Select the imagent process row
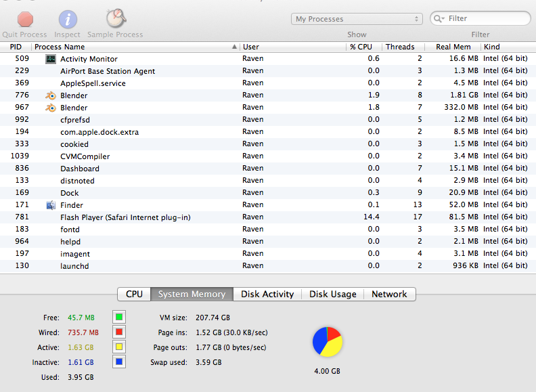 tap(268, 254)
